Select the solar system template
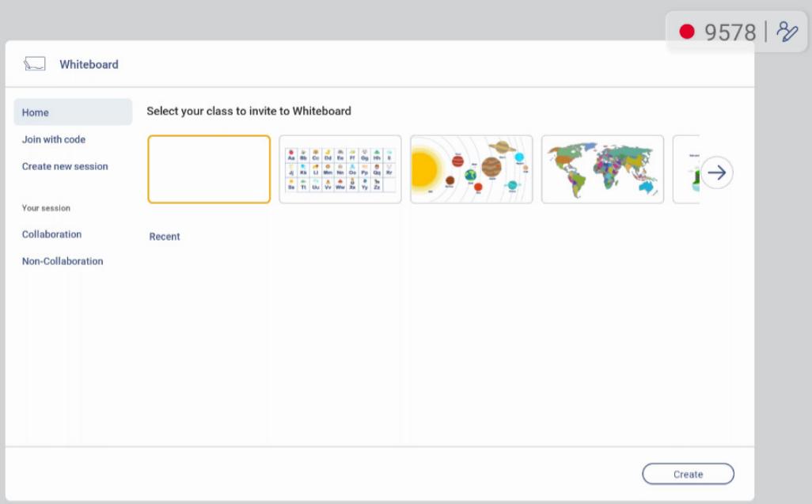 click(x=471, y=169)
